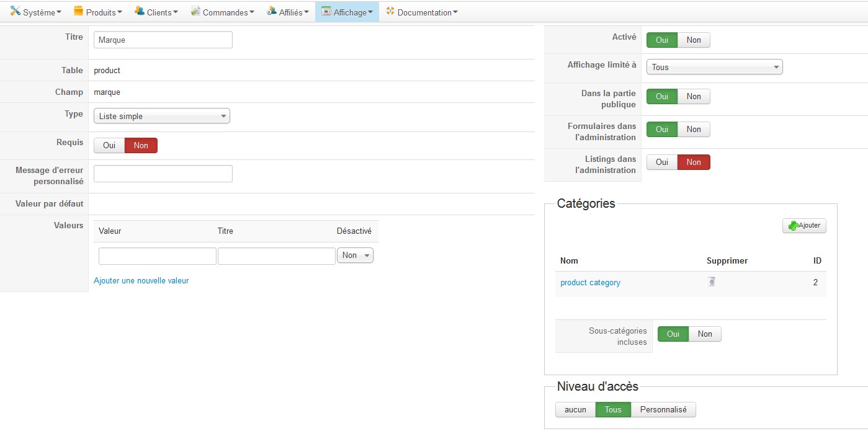Click the Système menu tools icon
Image resolution: width=868 pixels, height=431 pixels.
[16, 11]
